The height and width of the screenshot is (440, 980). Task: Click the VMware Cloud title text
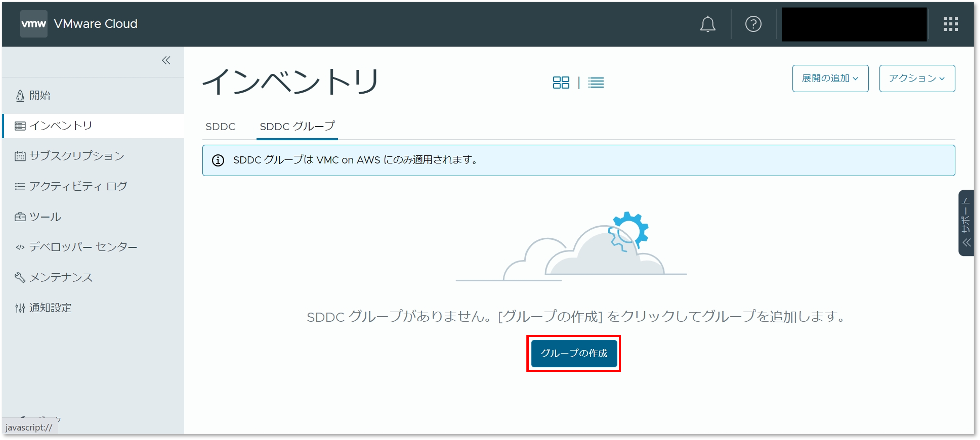point(95,24)
